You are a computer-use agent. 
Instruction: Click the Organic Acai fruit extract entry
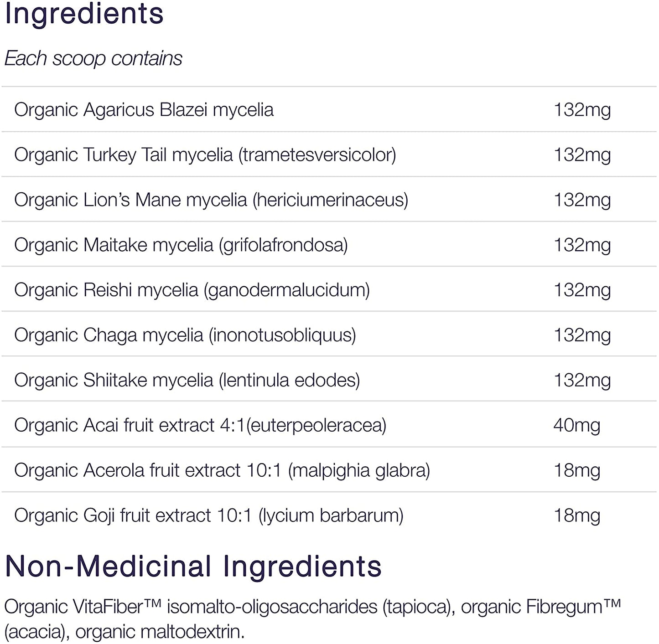point(200,426)
